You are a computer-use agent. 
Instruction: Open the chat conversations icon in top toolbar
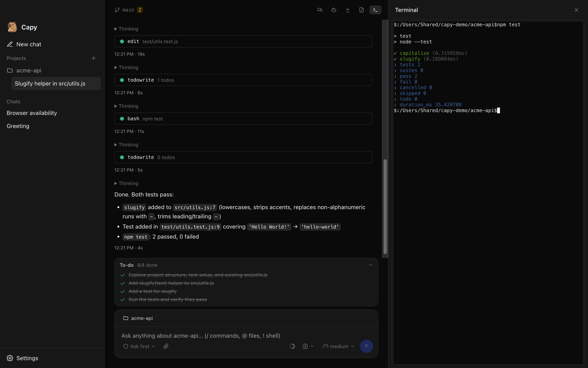320,10
